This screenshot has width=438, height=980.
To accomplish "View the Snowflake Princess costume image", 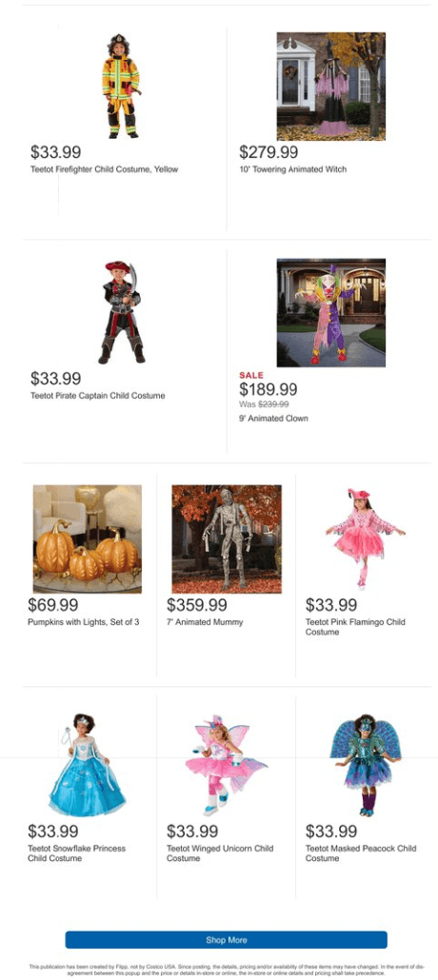I will [x=88, y=765].
